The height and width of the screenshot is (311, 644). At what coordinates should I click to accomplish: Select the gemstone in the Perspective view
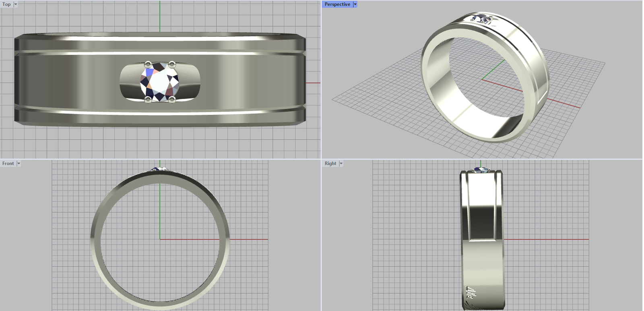(x=482, y=19)
